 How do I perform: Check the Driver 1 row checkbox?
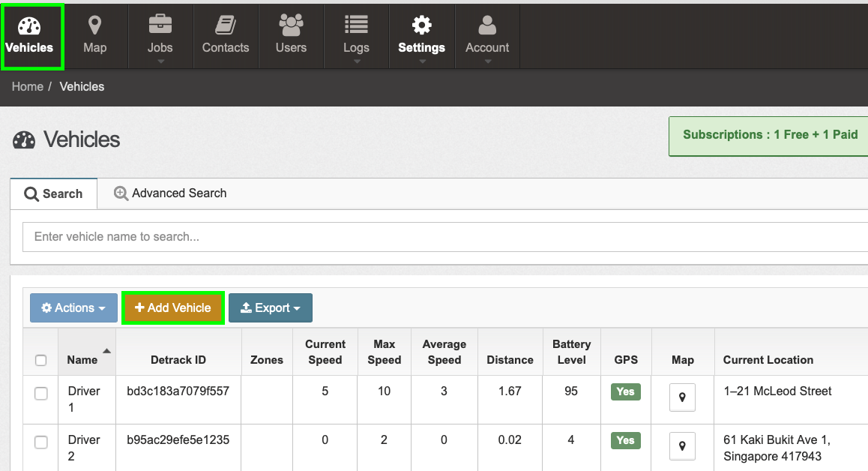(x=41, y=393)
